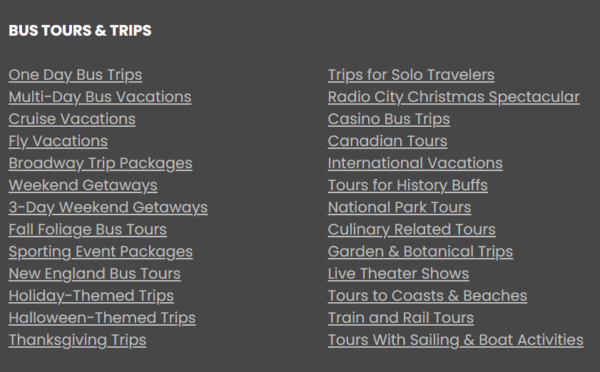Screen dimensions: 600x372
Task: Open Tours With Sailing & Boat Activities
Action: [456, 340]
